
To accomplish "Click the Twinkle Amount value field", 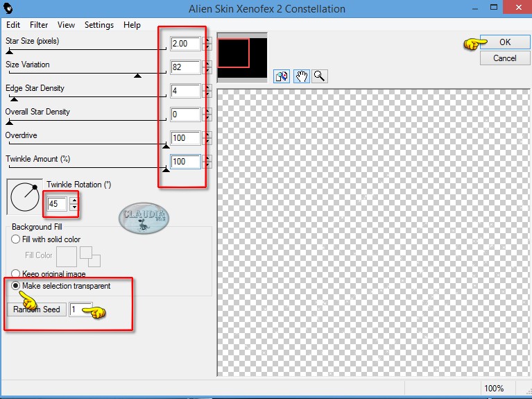I will click(185, 161).
